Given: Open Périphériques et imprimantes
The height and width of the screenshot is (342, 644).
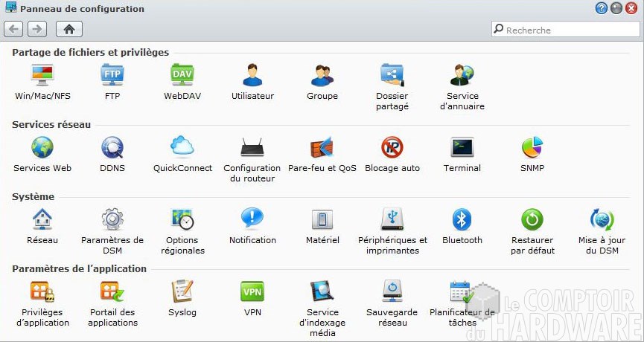Looking at the screenshot, I should (x=392, y=219).
